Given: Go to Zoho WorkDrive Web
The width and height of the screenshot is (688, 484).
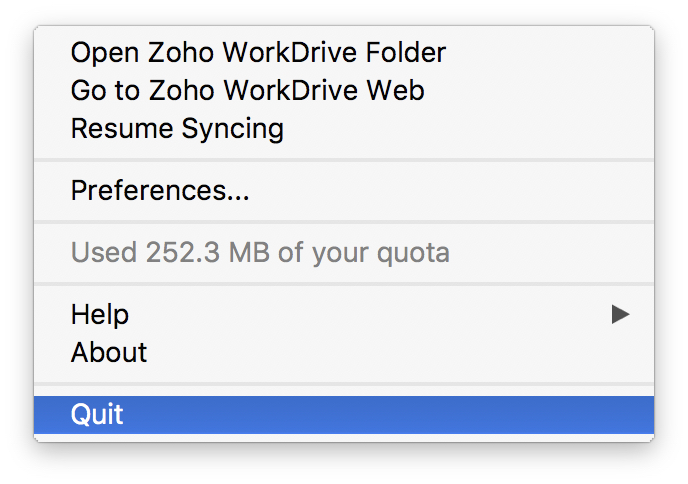Looking at the screenshot, I should point(247,90).
